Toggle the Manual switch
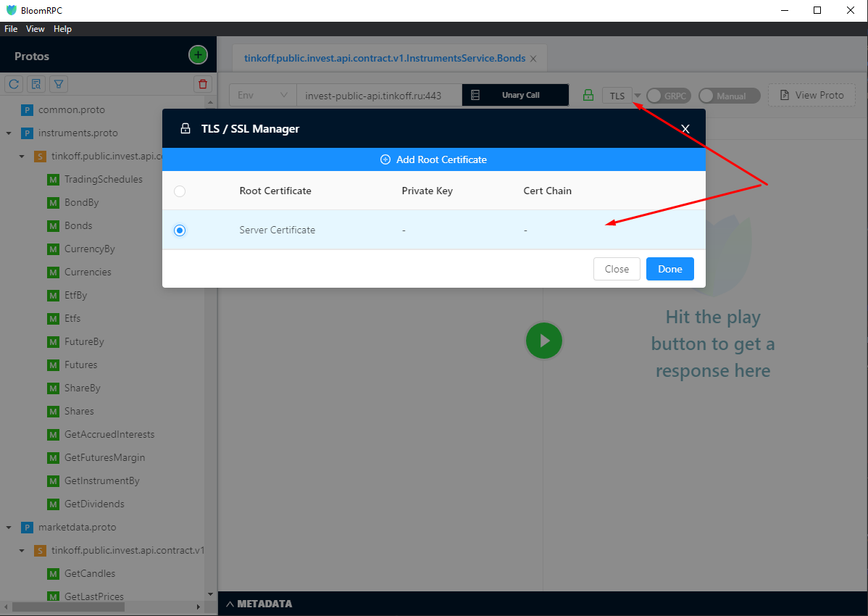The width and height of the screenshot is (868, 616). click(729, 96)
